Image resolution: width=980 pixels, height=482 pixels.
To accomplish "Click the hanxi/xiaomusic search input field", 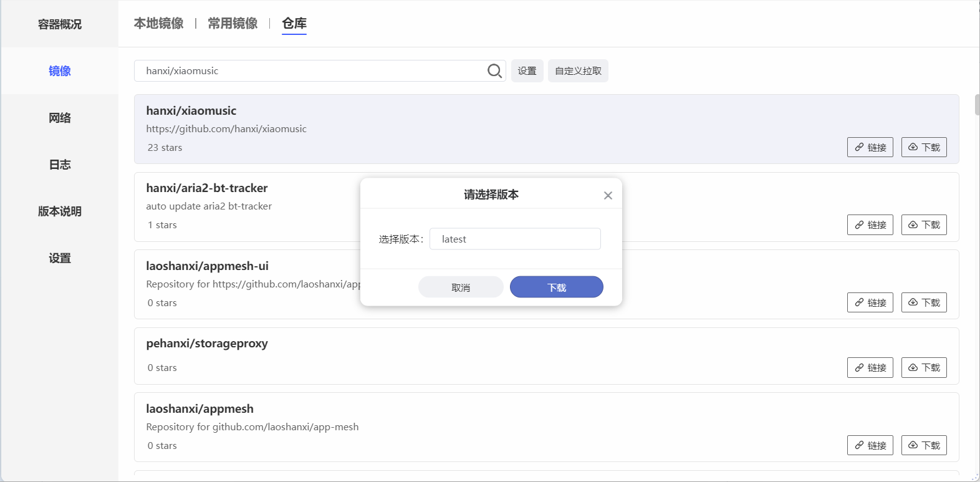I will click(x=312, y=71).
